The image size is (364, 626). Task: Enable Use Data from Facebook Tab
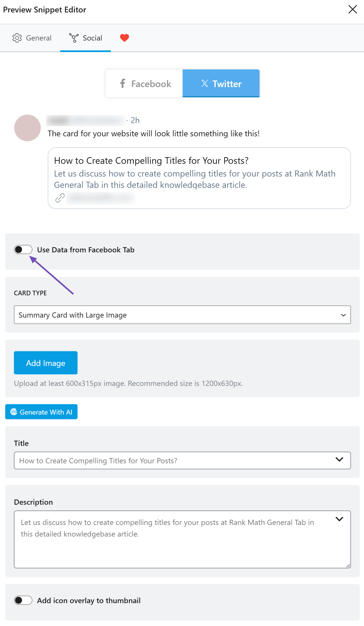click(x=23, y=249)
